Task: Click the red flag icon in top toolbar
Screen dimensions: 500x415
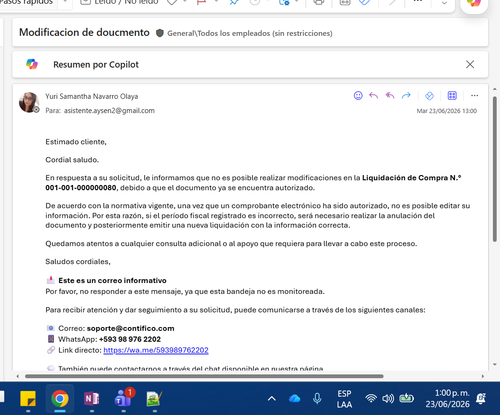Action: (x=201, y=3)
